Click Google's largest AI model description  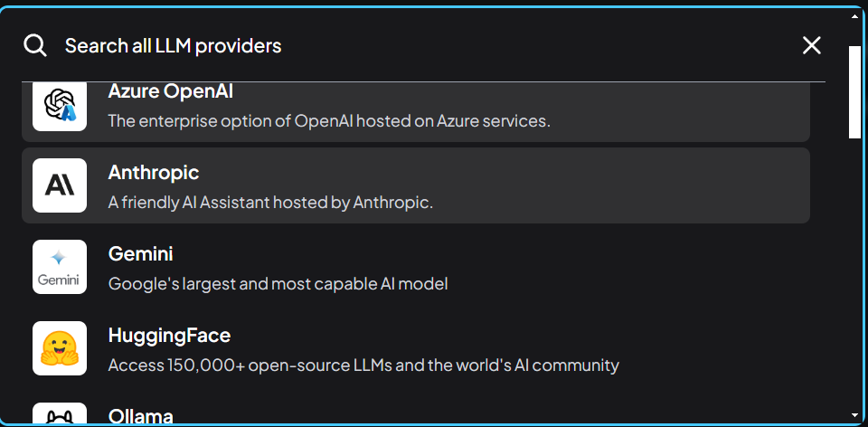pos(278,284)
